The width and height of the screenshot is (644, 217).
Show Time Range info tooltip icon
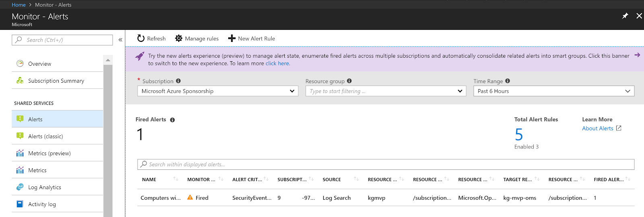(x=508, y=81)
